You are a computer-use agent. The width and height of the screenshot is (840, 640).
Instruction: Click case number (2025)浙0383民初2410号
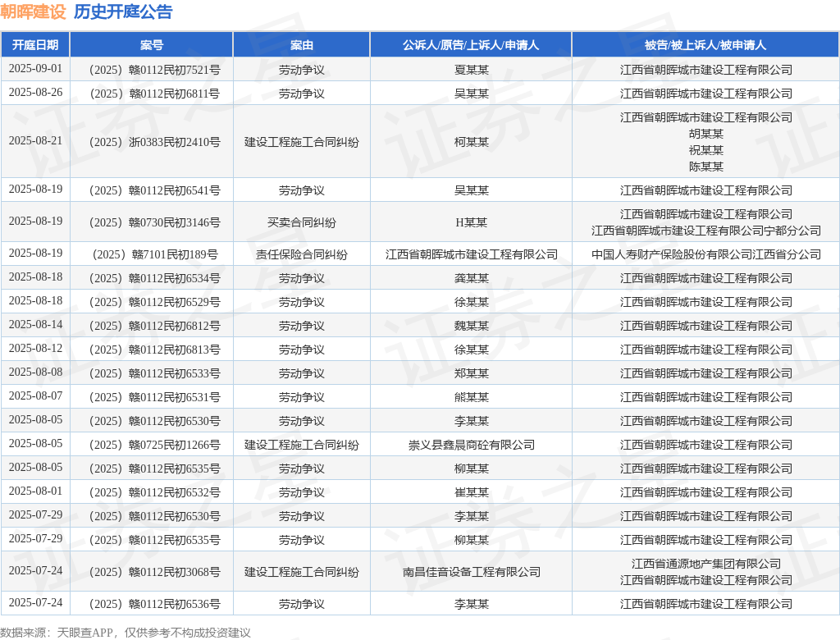click(x=154, y=142)
